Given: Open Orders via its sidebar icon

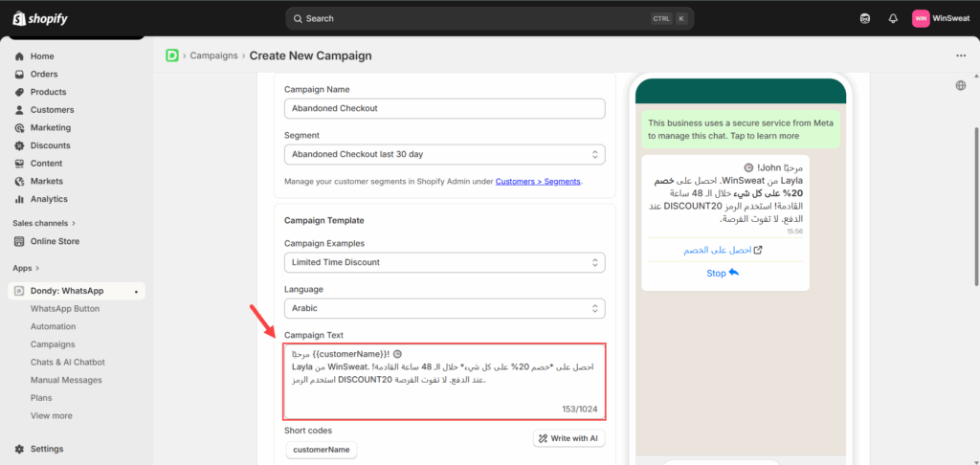Looking at the screenshot, I should pyautogui.click(x=20, y=75).
